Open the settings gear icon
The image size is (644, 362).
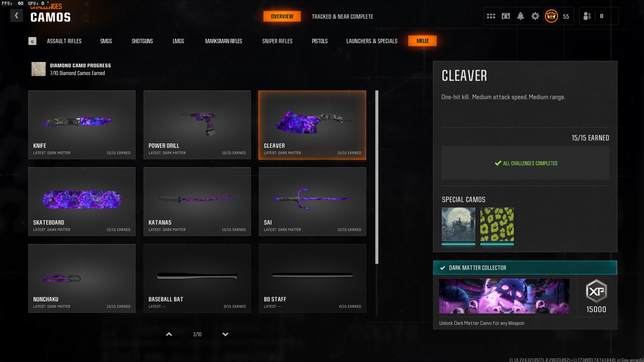(535, 16)
